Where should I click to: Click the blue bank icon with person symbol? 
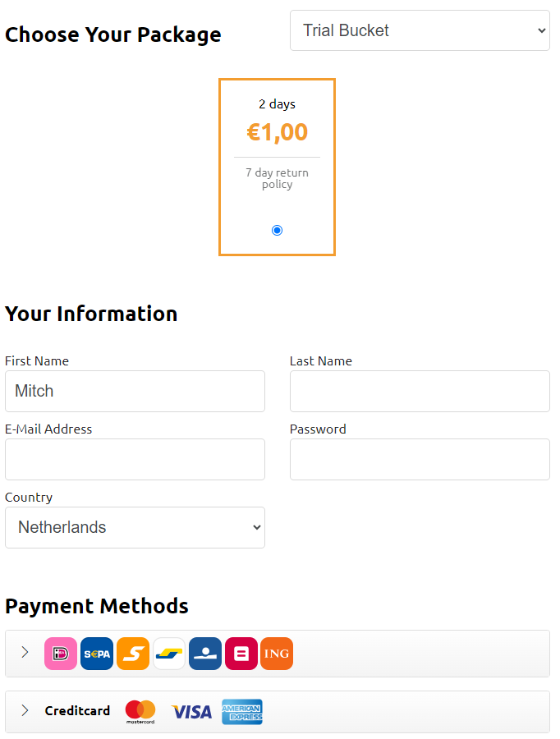click(204, 653)
